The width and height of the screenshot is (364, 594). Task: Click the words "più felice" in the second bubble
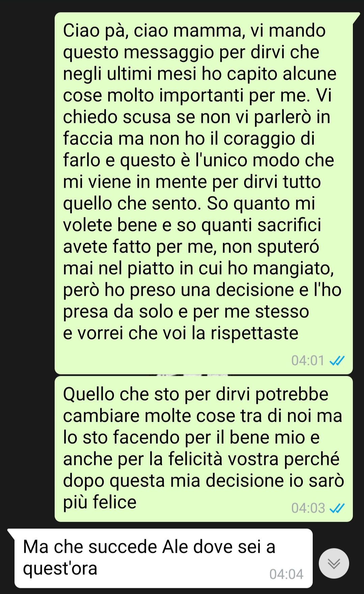click(x=100, y=502)
